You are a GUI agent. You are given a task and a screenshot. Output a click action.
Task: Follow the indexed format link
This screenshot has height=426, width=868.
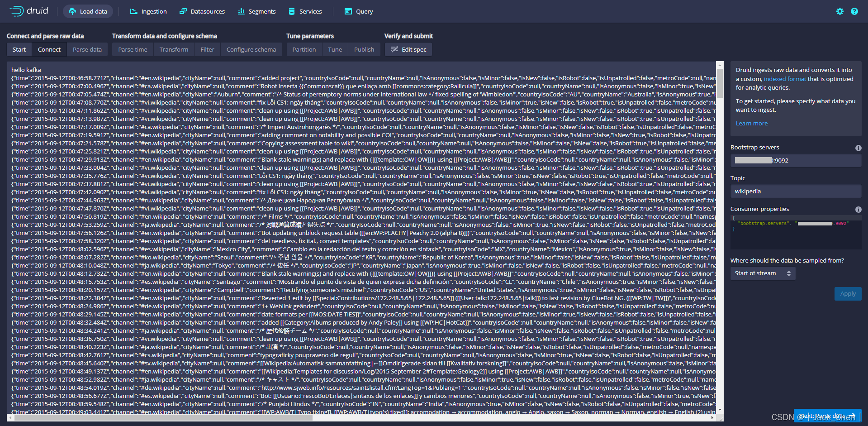click(x=785, y=79)
